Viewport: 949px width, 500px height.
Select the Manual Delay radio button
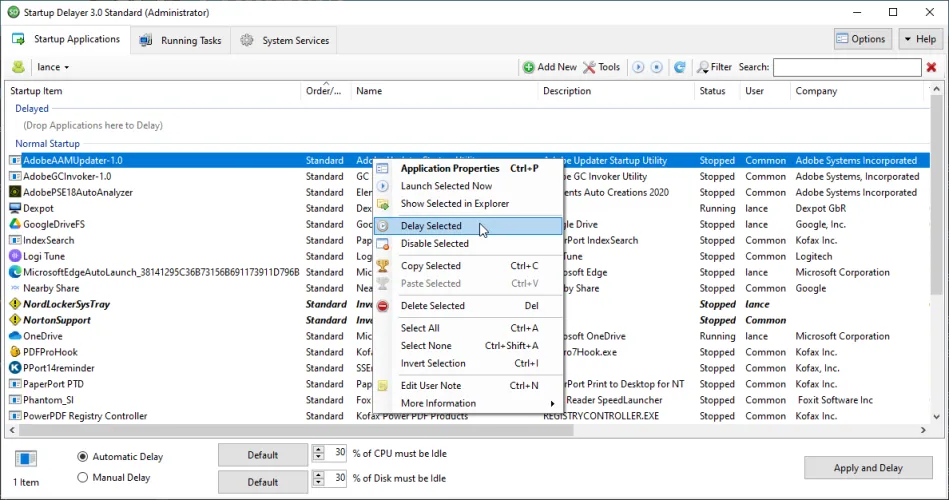[x=83, y=478]
